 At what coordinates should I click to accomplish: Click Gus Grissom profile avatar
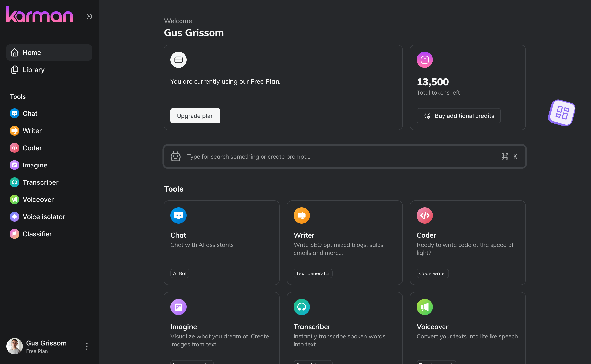[15, 346]
